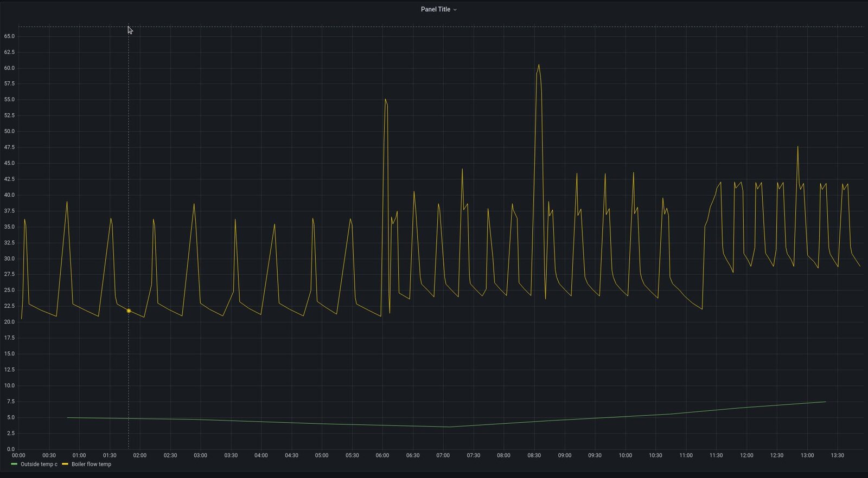Image resolution: width=868 pixels, height=478 pixels.
Task: Click the 60.0 value on the Y axis
Action: (x=9, y=68)
